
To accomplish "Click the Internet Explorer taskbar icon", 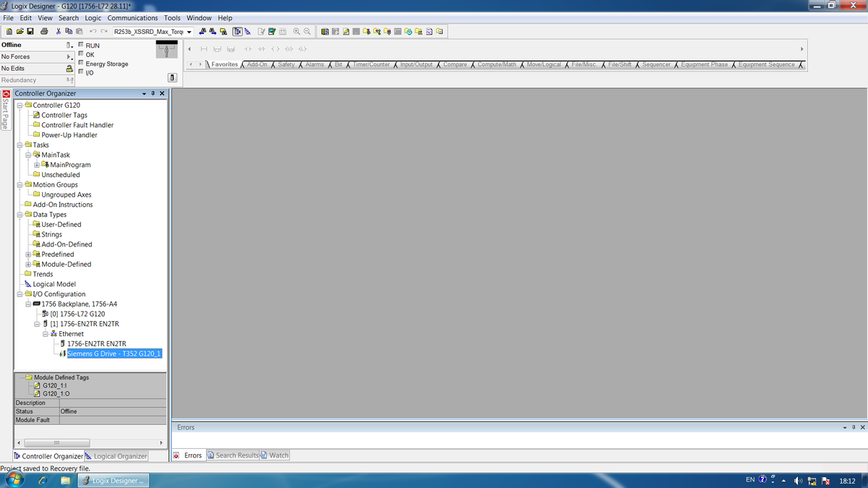I will (43, 481).
